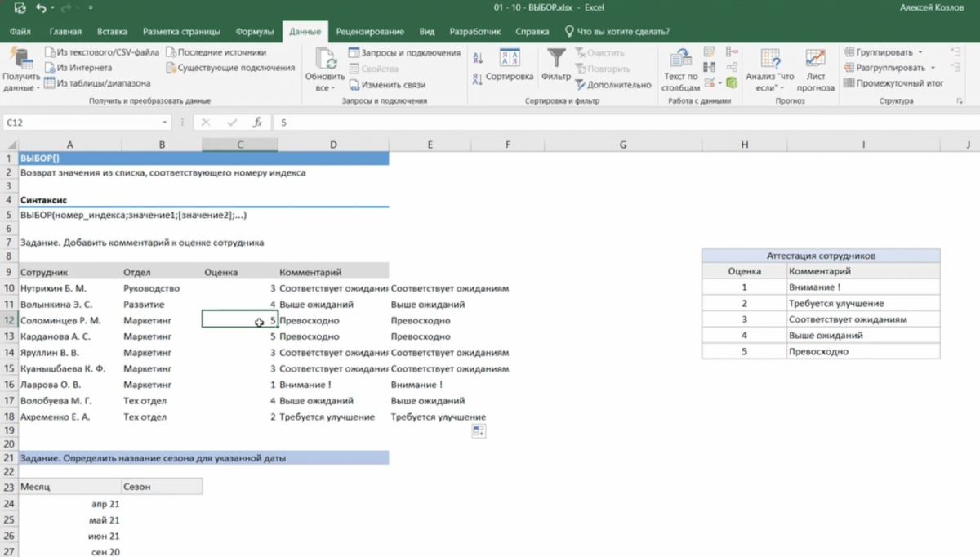Select cell with 'Соломинцев Р. М.'
Image resolution: width=980 pixels, height=557 pixels.
69,320
